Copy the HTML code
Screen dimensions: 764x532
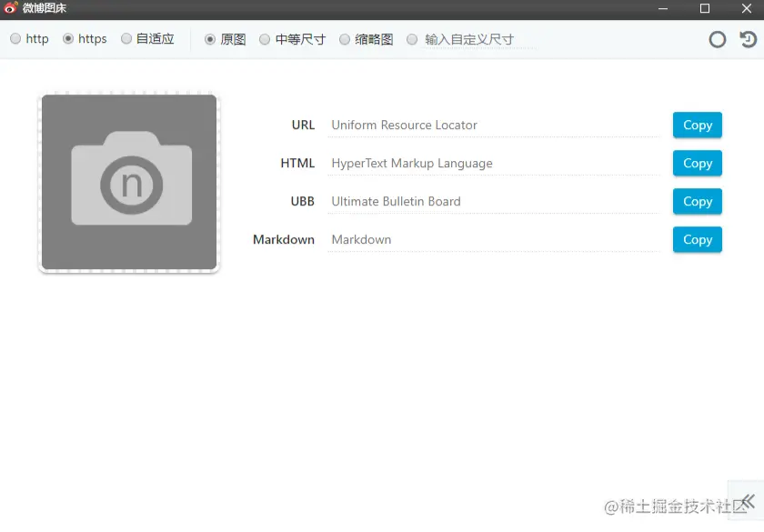(x=698, y=163)
